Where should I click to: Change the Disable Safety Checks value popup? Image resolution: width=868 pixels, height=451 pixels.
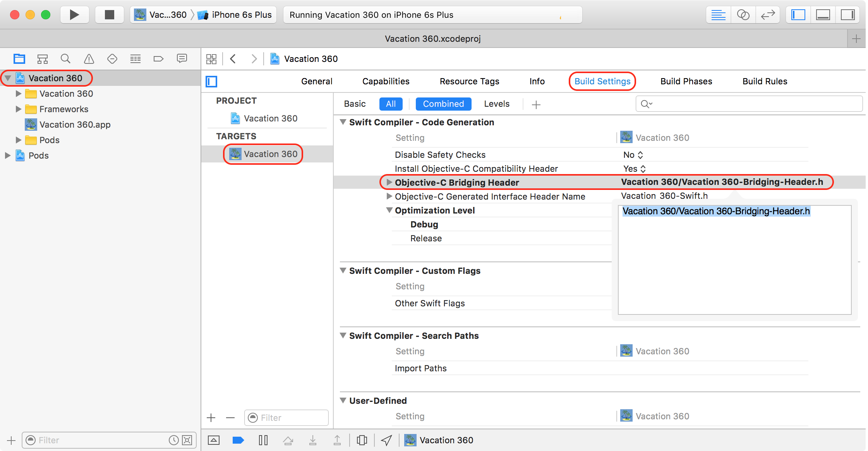(633, 155)
